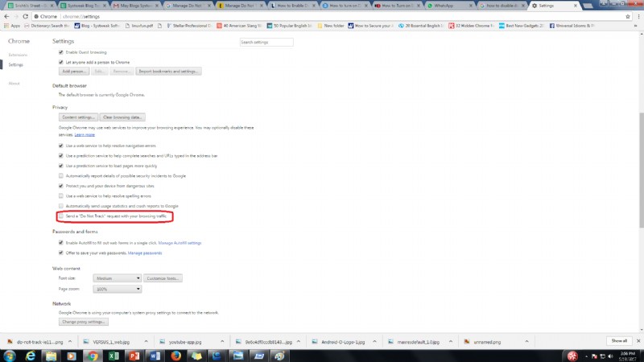
Task: Toggle Let anyone add a person to Chrome
Action: (x=61, y=62)
